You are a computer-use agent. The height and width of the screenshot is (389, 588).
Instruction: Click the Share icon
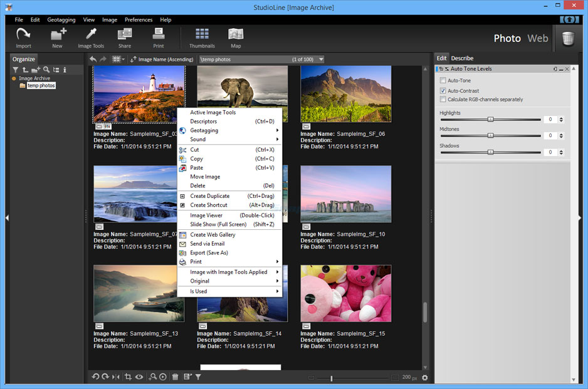124,38
